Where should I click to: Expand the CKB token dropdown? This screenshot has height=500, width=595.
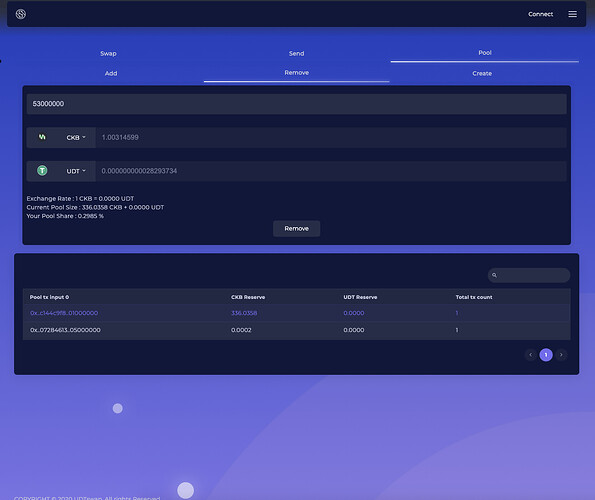click(76, 137)
